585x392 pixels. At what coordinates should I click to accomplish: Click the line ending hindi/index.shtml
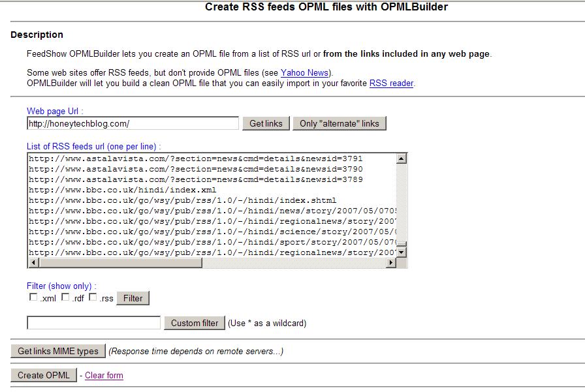click(182, 200)
